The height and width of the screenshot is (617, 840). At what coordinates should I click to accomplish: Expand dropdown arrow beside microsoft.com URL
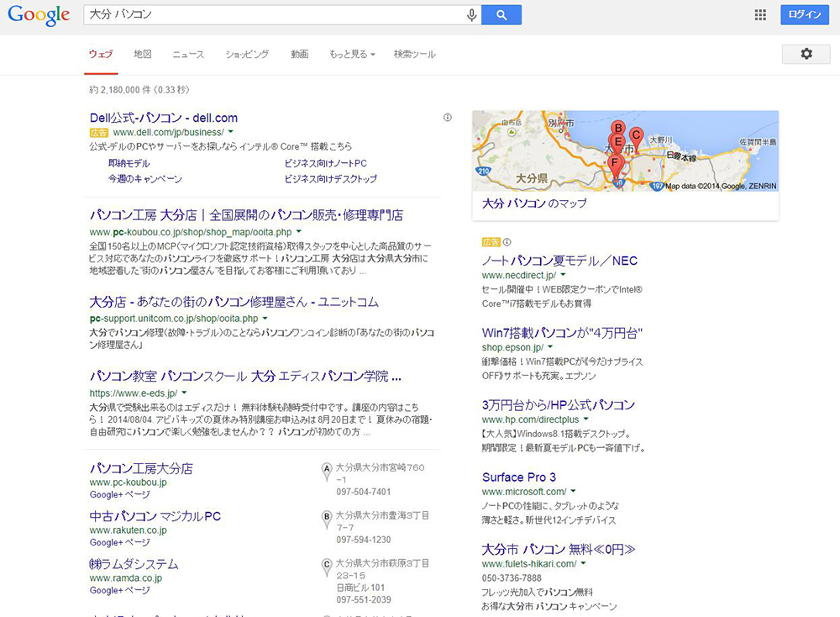coord(573,491)
